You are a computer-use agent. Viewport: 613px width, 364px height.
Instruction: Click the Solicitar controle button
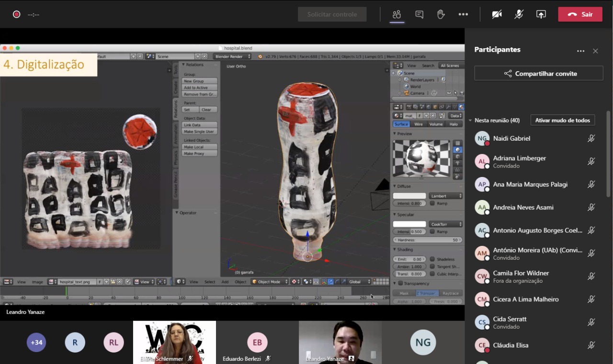coord(332,14)
